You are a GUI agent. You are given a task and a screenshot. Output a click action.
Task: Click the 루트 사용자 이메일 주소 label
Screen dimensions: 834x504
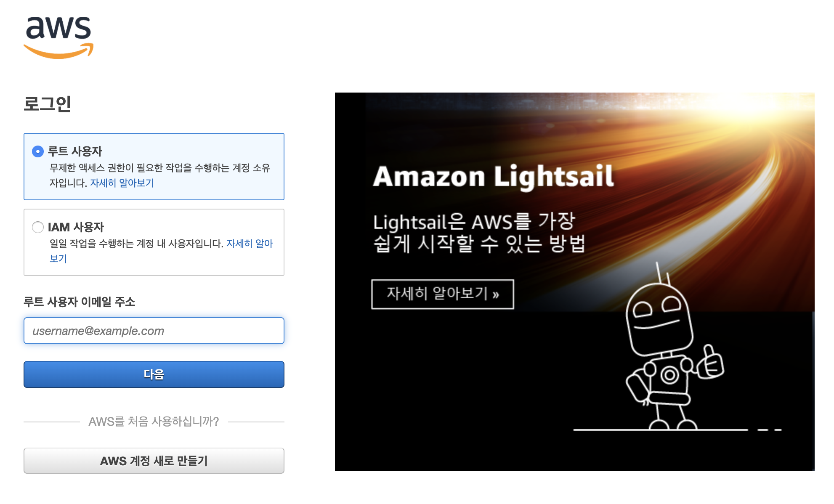(80, 302)
